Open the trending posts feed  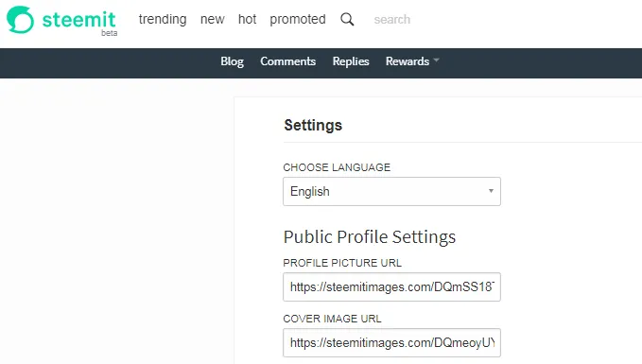[163, 19]
